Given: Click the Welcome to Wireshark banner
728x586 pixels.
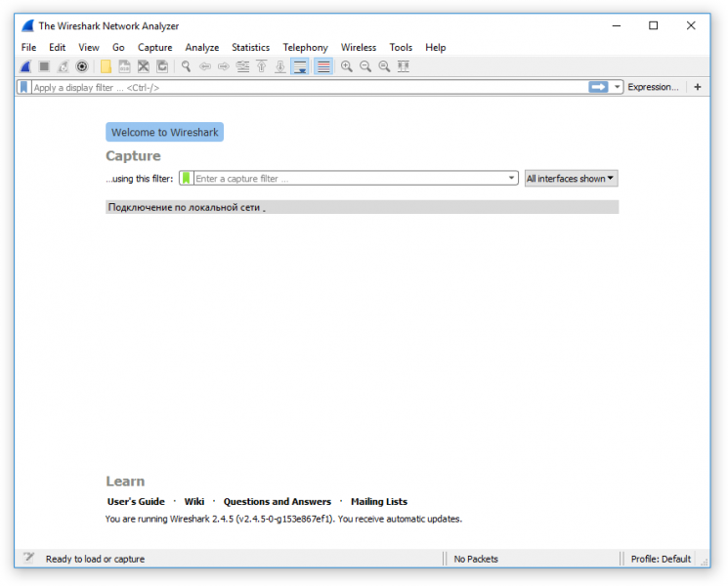Looking at the screenshot, I should pos(165,132).
